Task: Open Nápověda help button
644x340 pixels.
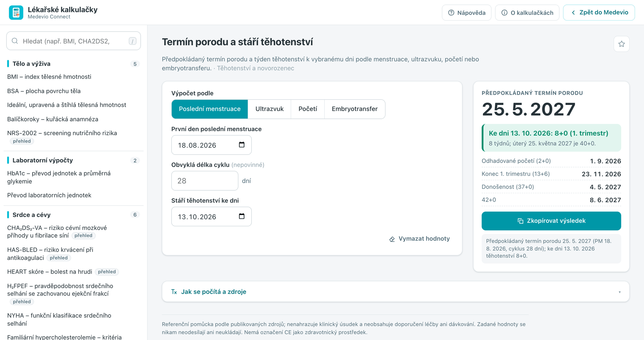Action: pyautogui.click(x=467, y=13)
